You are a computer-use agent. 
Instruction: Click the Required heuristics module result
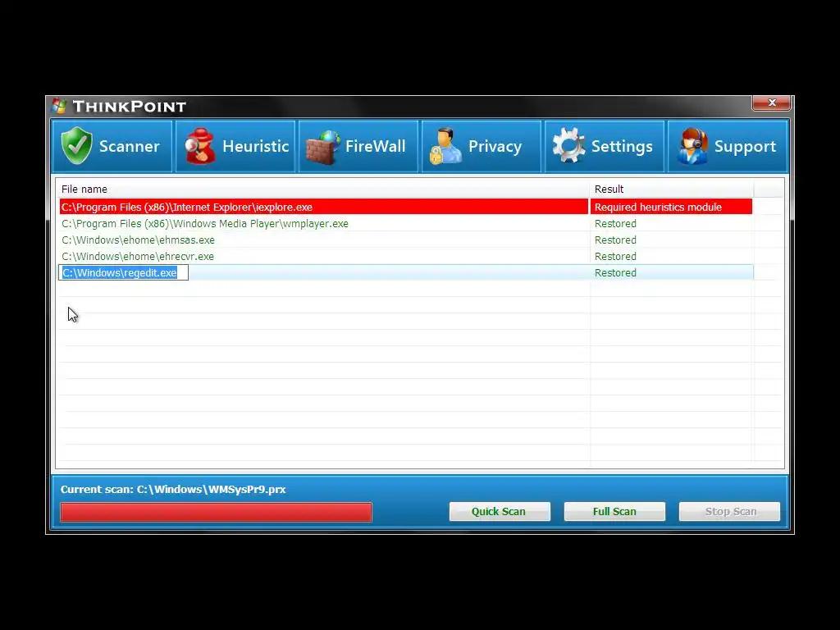click(x=658, y=207)
